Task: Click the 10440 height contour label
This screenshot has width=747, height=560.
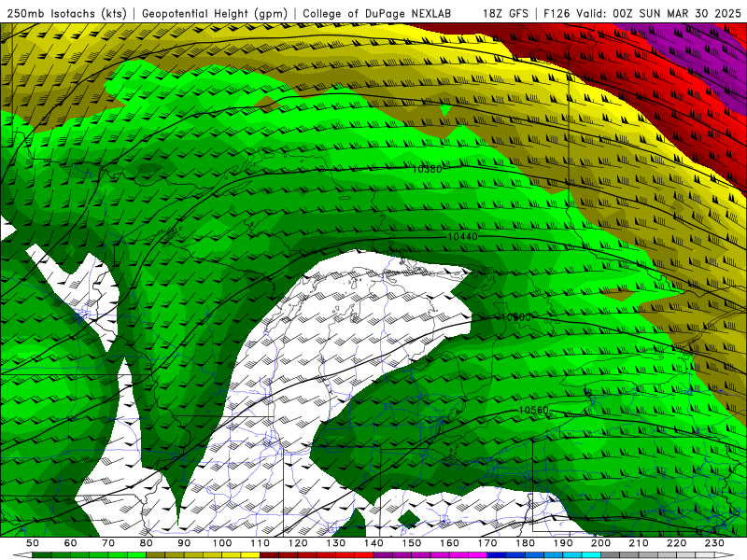Action: [462, 236]
